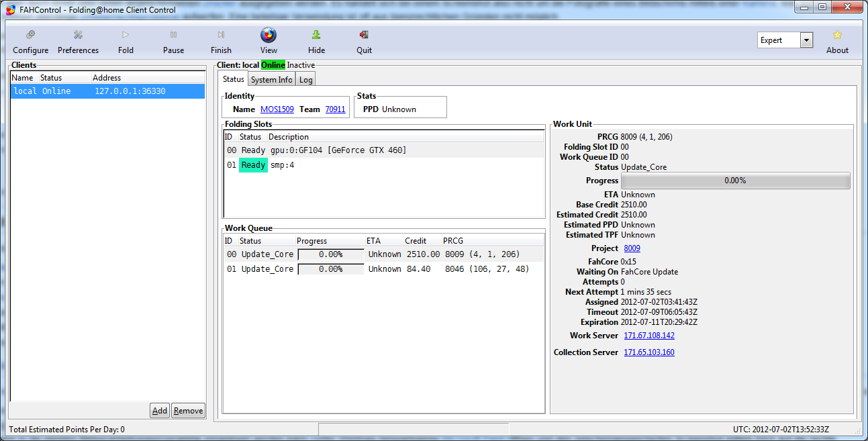Select the local client row
The height and width of the screenshot is (441, 868).
tap(107, 91)
